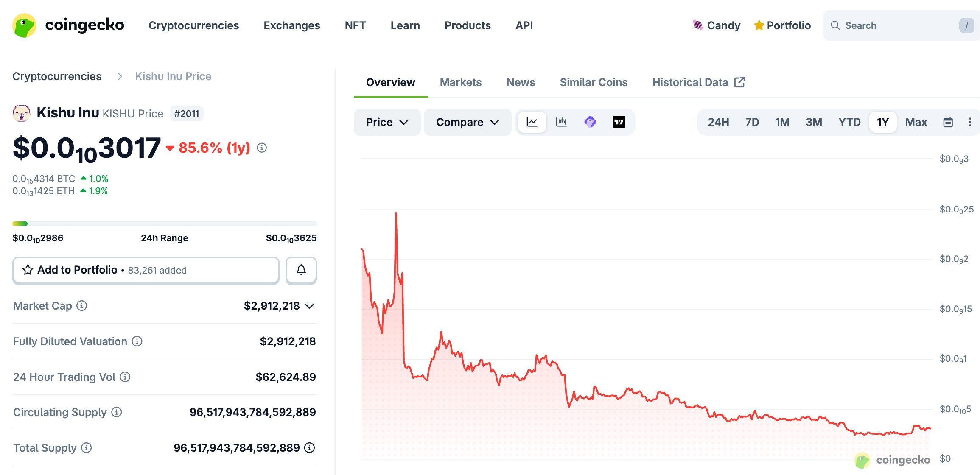Switch to the Markets tab
Screen dimensions: 980x475
(x=460, y=82)
